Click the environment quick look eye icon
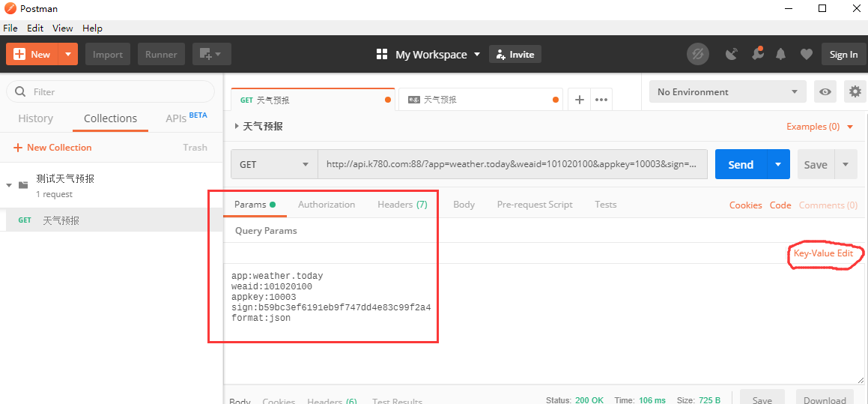Image resolution: width=868 pixels, height=404 pixels. tap(825, 92)
